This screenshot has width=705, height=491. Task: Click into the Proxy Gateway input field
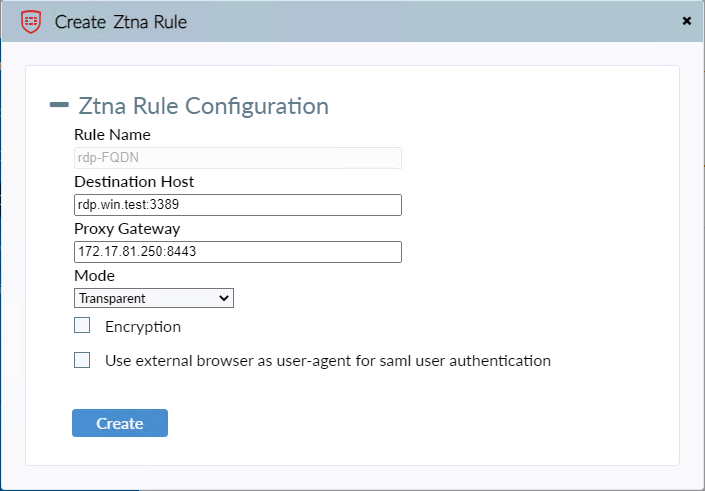237,251
